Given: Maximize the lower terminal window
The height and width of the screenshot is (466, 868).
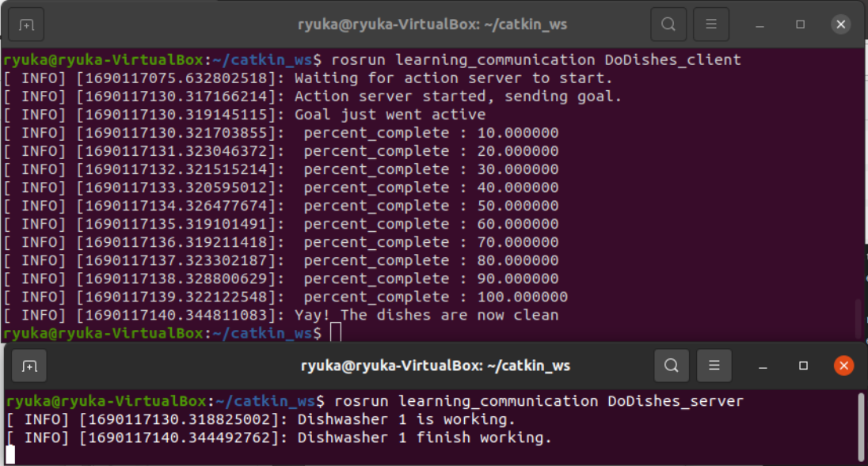Looking at the screenshot, I should pos(803,366).
